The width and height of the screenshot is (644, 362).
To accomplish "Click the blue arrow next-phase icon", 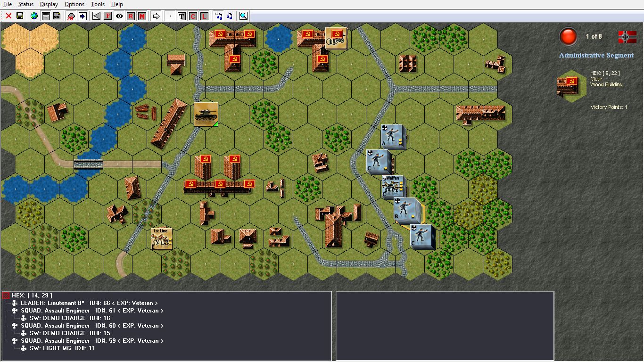I will click(83, 16).
